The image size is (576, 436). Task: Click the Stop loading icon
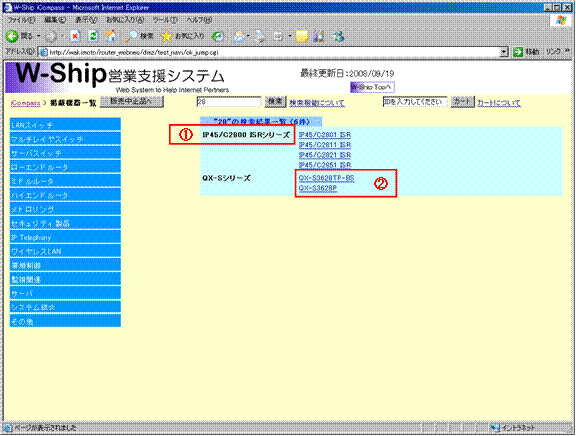click(x=75, y=36)
